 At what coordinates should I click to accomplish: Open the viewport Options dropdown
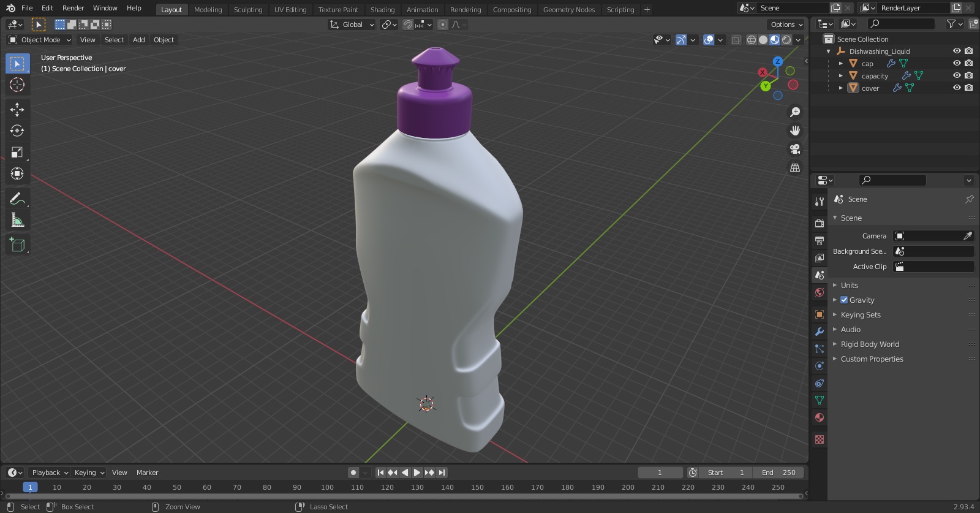786,25
